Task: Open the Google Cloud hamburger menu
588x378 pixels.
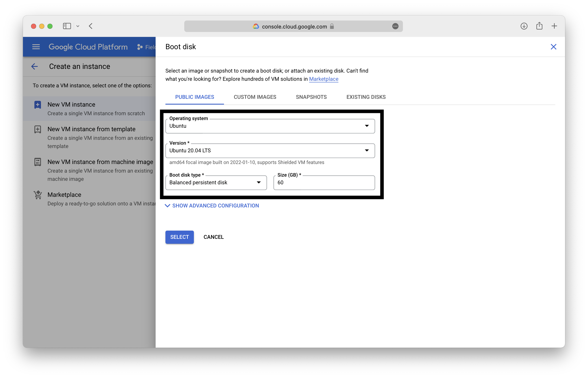Action: click(36, 47)
